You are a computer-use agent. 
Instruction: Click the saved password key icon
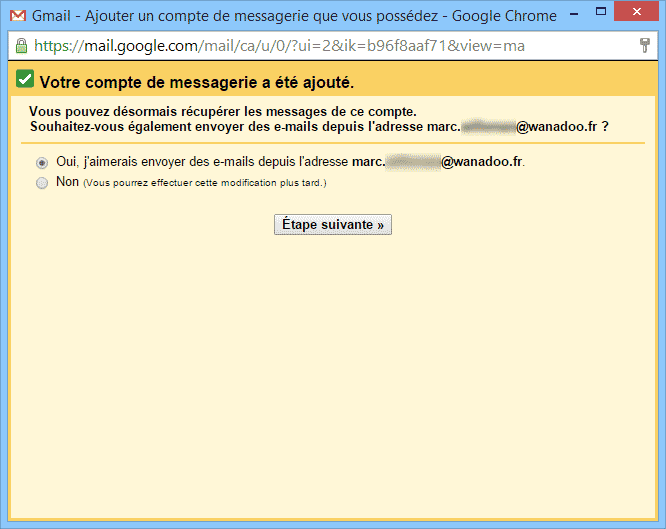coord(645,46)
